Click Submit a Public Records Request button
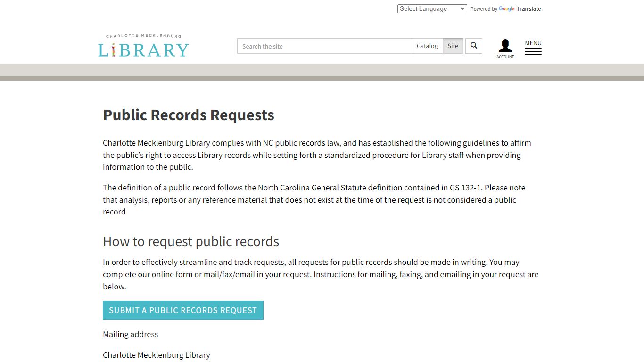 pos(183,310)
